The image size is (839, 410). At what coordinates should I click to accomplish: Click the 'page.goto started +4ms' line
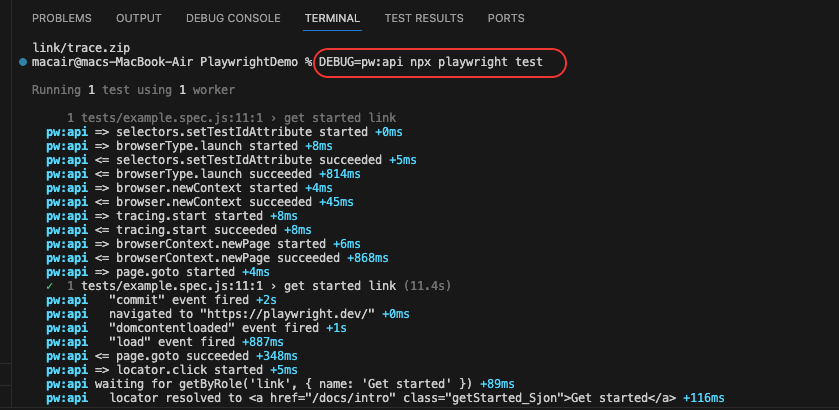[x=158, y=272]
